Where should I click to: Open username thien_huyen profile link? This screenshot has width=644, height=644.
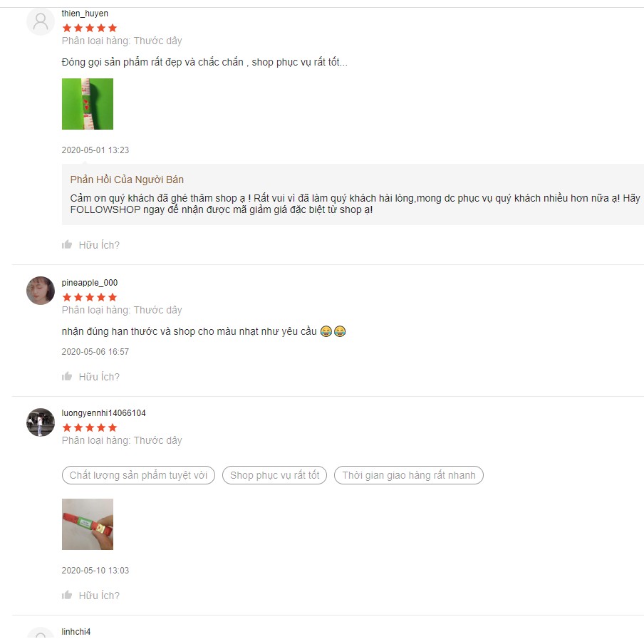85,13
